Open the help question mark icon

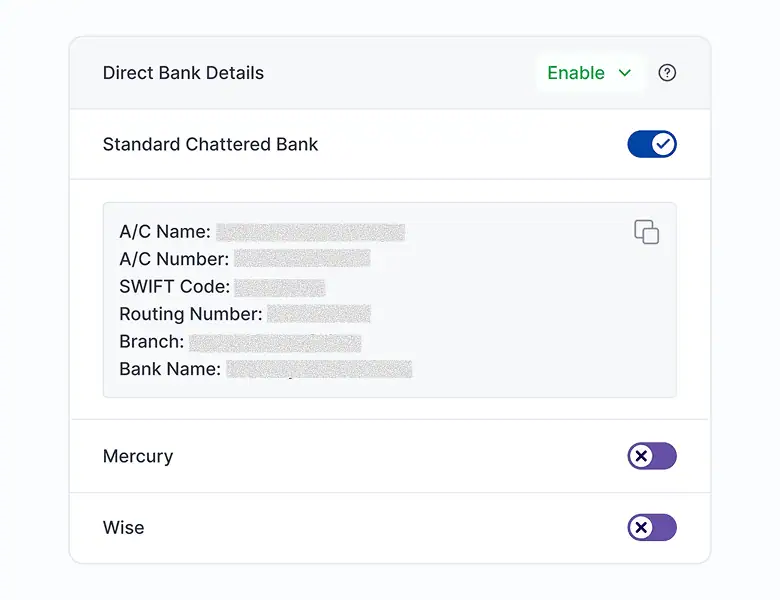667,73
